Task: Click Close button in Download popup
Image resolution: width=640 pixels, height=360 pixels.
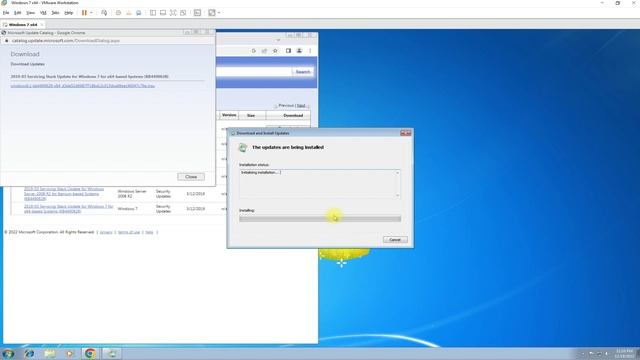Action: coord(191,177)
